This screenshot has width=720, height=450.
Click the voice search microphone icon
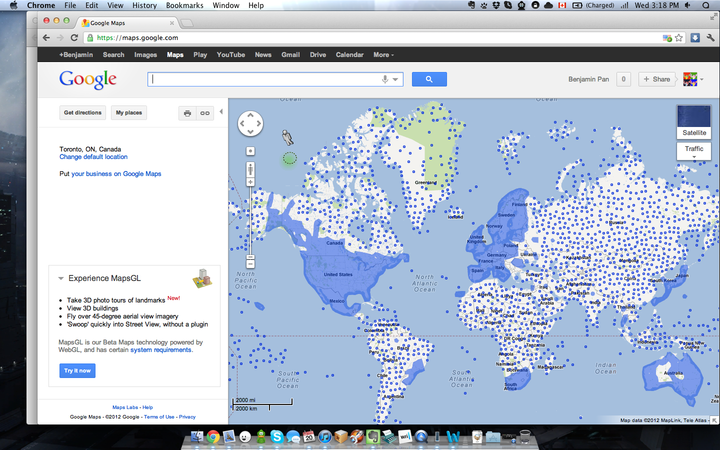click(385, 79)
